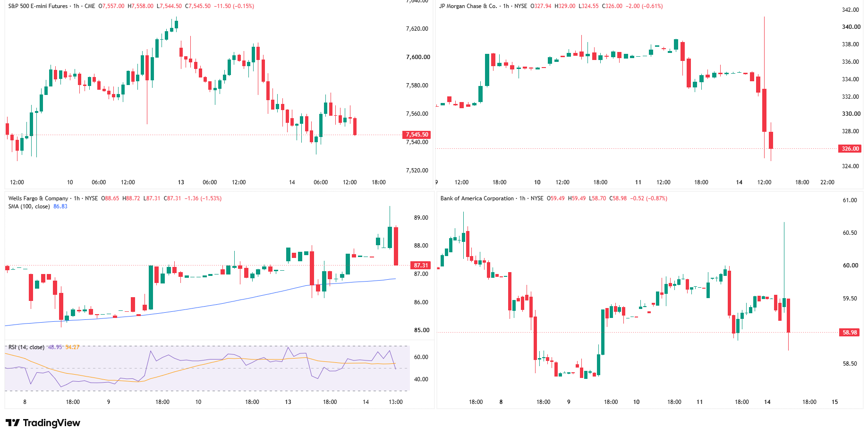Click the 342.00 level on JP Morgan price axis
868x437 pixels.
(851, 10)
